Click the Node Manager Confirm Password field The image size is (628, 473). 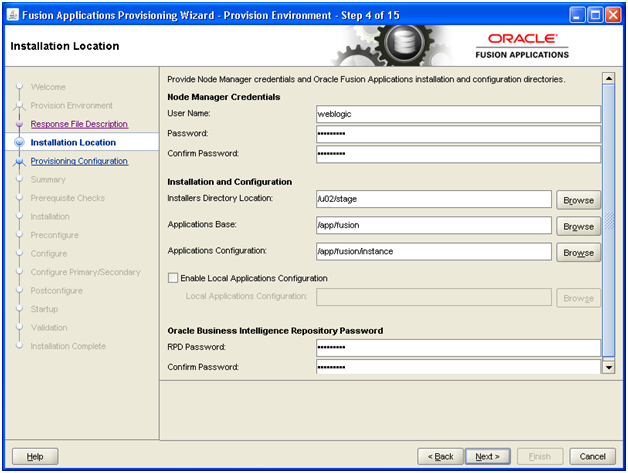(x=458, y=154)
